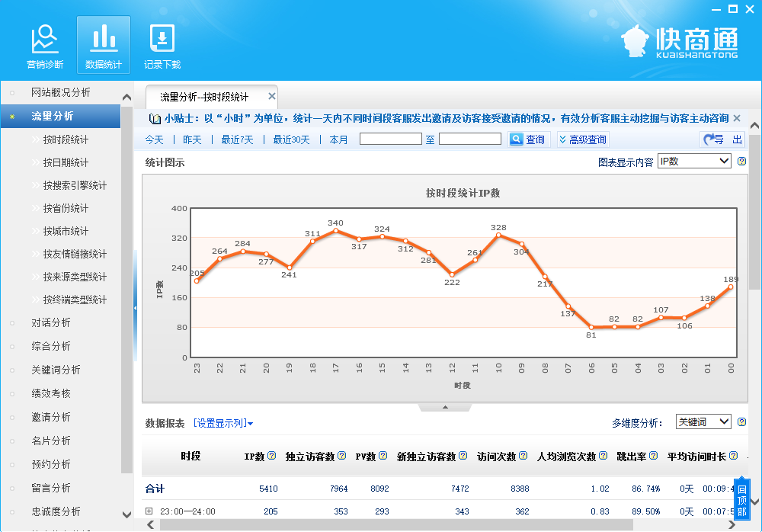
Task: Open the 记录下载 record download icon
Action: point(162,46)
